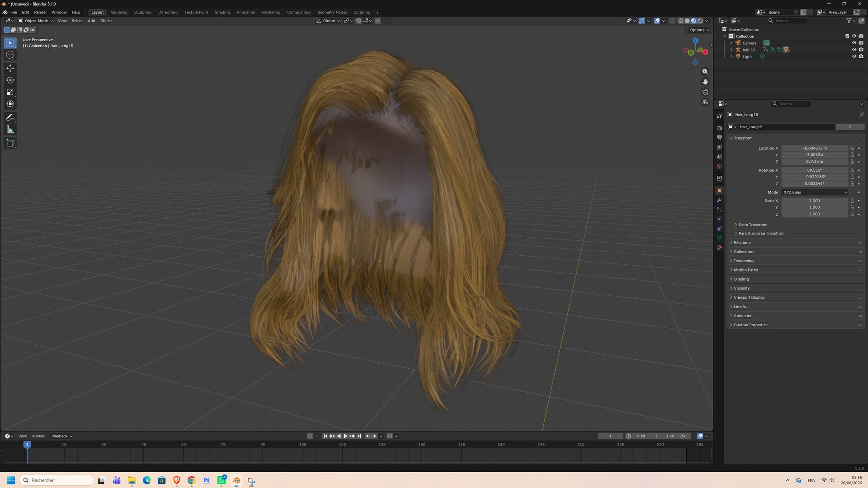Open the World properties tab

pos(719,166)
